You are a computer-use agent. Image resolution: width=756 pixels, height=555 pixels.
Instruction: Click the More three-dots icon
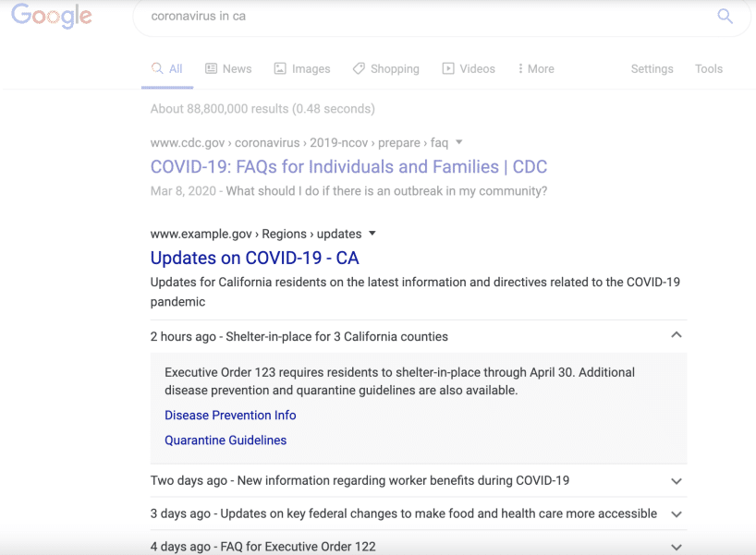pyautogui.click(x=520, y=68)
